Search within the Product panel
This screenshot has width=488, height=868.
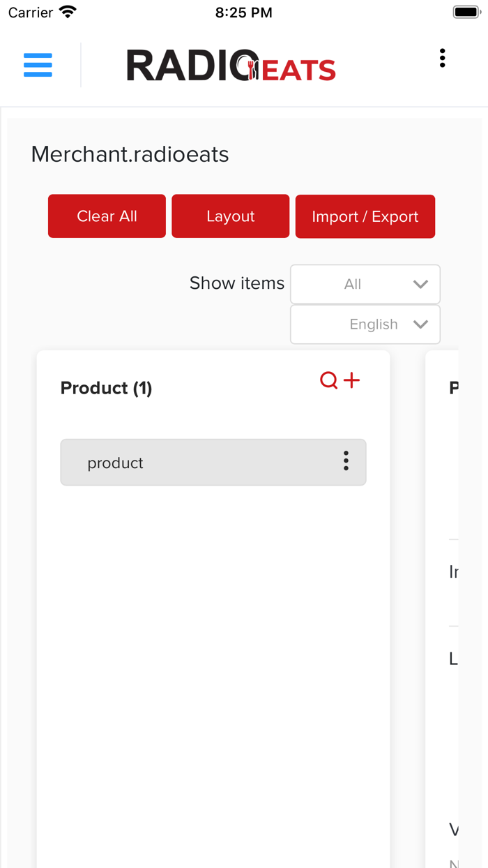328,380
